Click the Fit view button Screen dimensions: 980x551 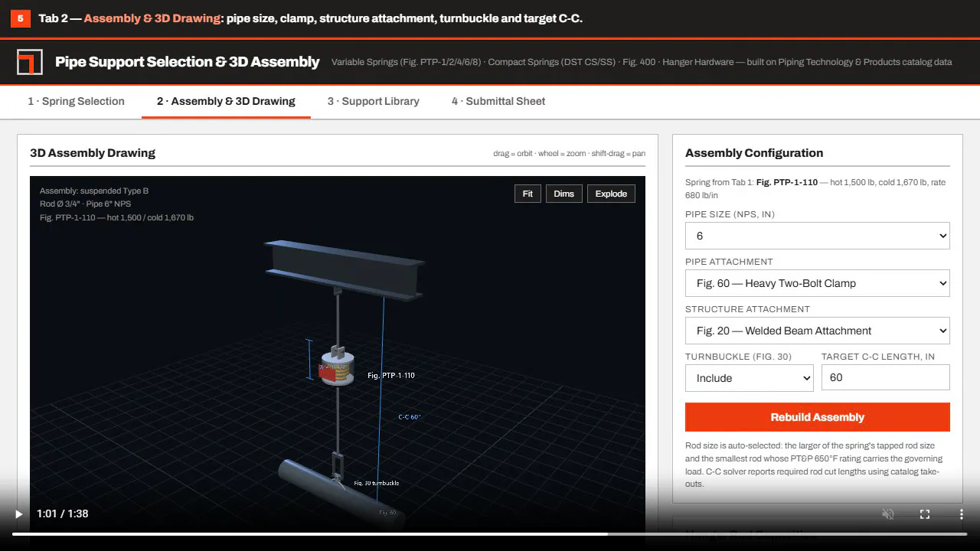528,194
